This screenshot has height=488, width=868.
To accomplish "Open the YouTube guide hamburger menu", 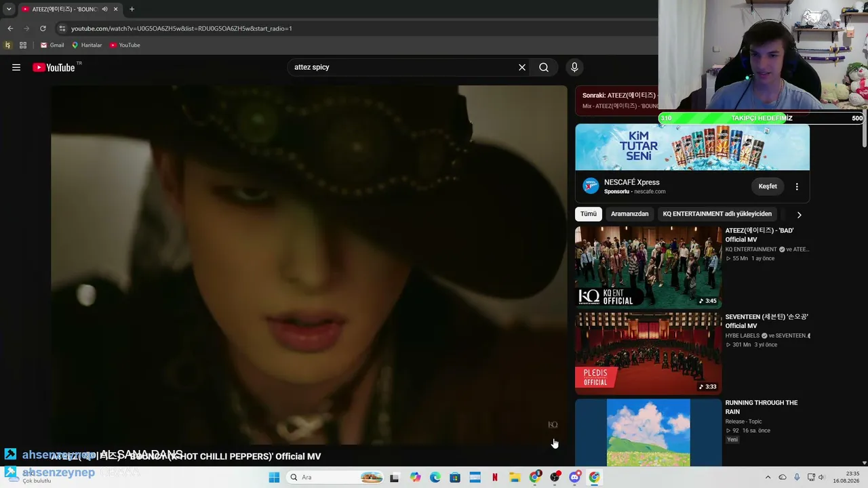I will click(16, 67).
